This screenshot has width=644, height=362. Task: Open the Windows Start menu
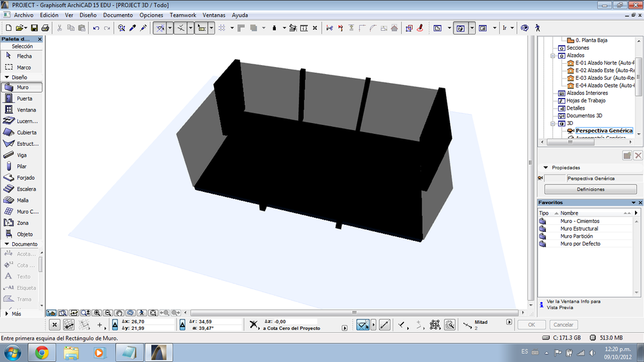[12, 352]
